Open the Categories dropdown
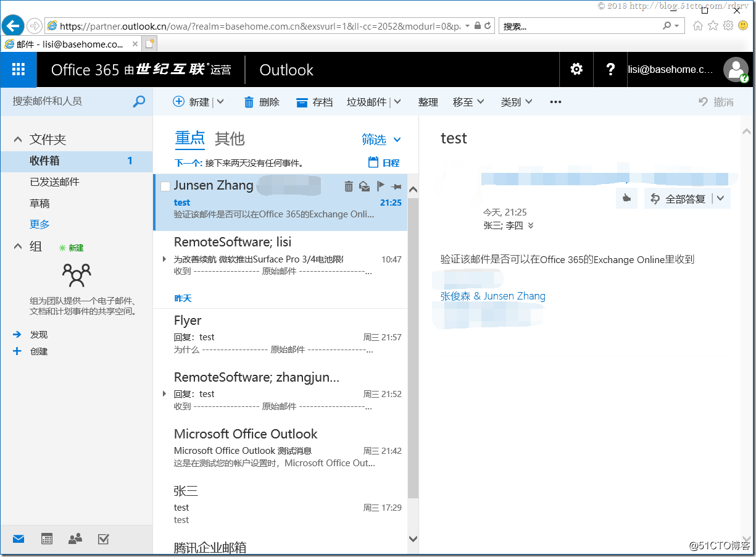 coord(517,102)
